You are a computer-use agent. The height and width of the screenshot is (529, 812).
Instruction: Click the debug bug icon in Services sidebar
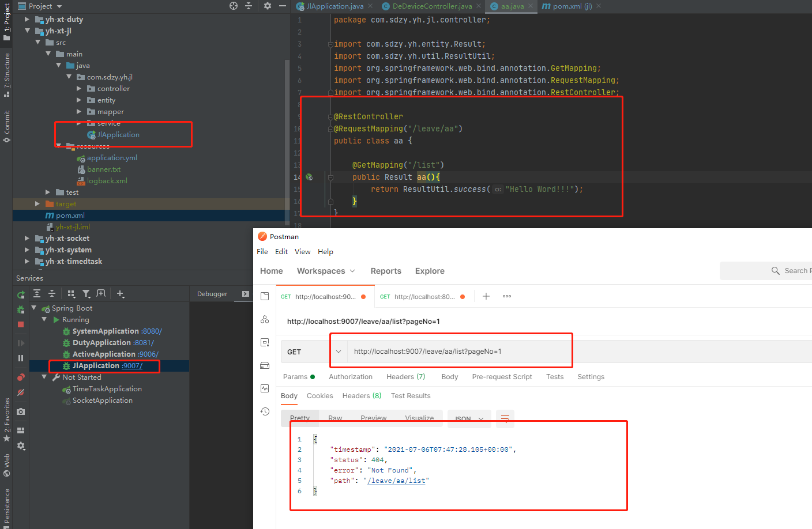point(21,309)
